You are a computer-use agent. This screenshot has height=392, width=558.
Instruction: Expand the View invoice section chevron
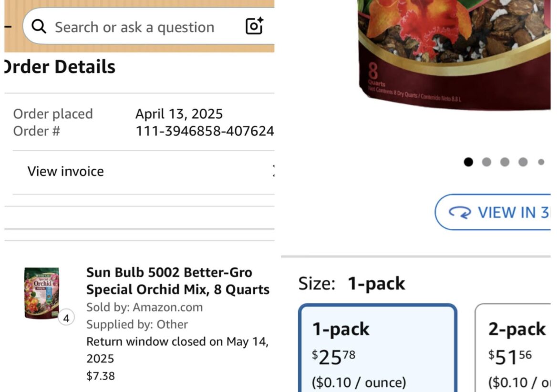275,171
